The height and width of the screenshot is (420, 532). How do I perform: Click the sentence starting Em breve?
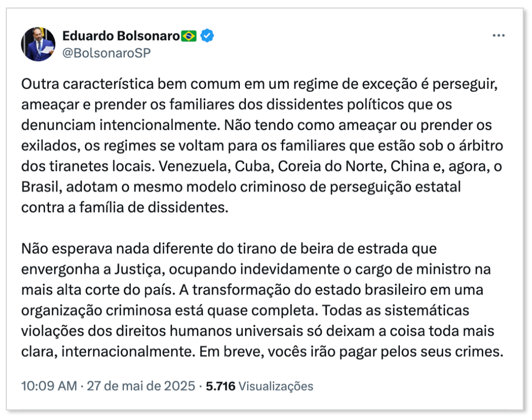point(351,352)
